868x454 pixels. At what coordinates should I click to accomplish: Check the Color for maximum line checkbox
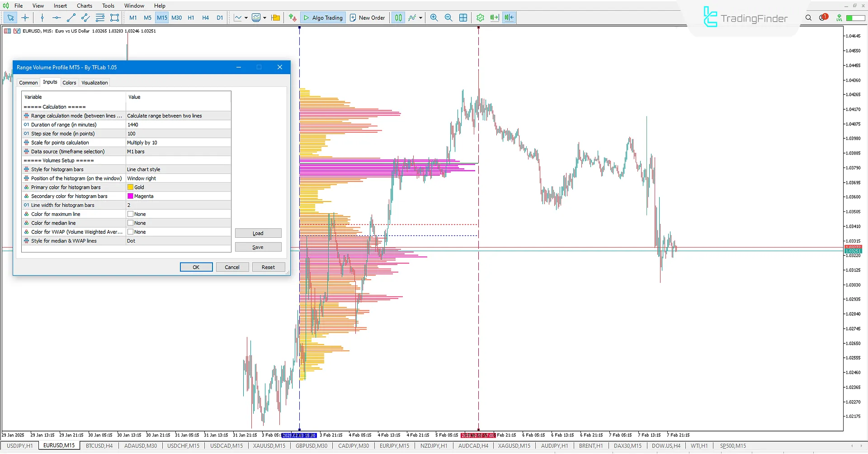[131, 214]
